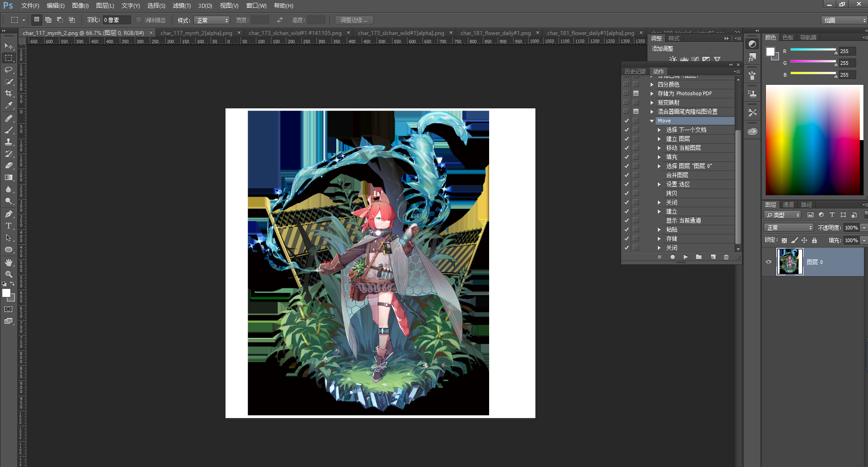Screen dimensions: 868x467
Task: Open the layer filter 类型 dropdown
Action: pyautogui.click(x=783, y=215)
